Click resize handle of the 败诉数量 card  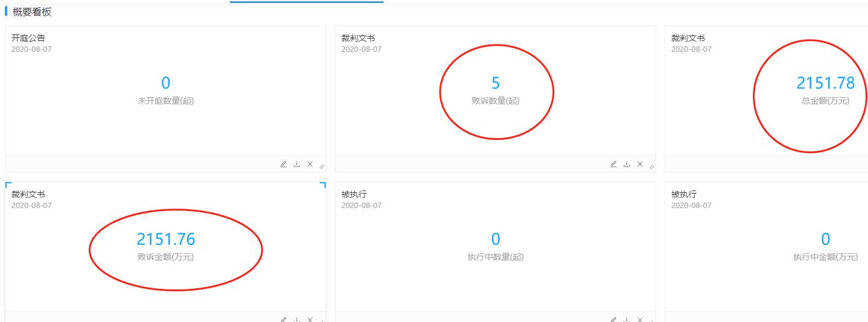pos(651,166)
